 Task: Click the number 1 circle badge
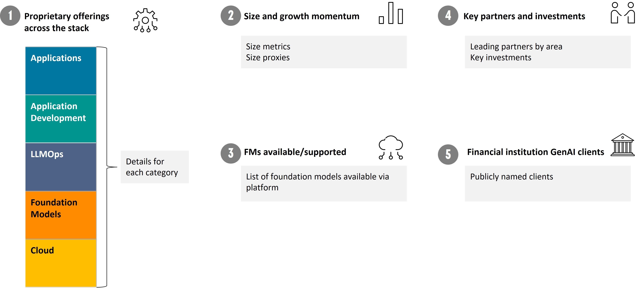click(x=10, y=16)
